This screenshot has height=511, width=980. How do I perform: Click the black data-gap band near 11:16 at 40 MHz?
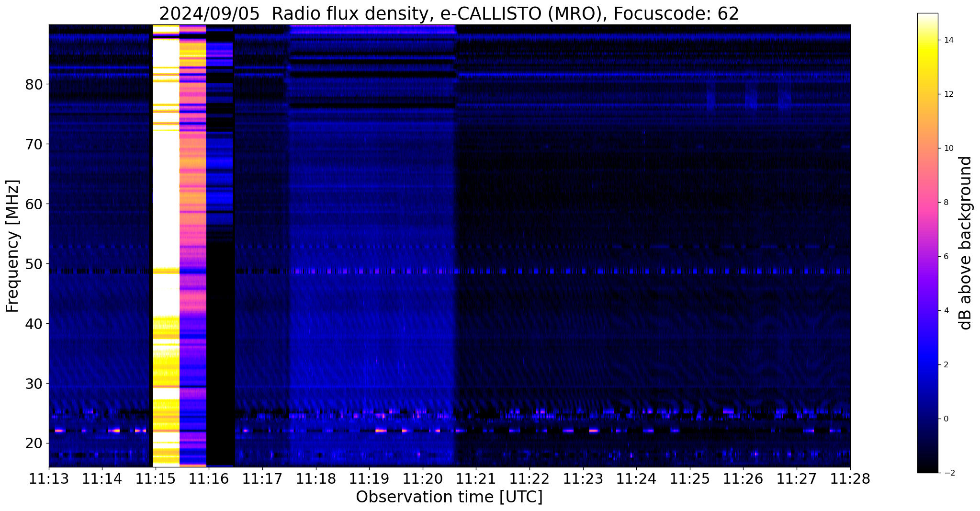click(x=221, y=324)
